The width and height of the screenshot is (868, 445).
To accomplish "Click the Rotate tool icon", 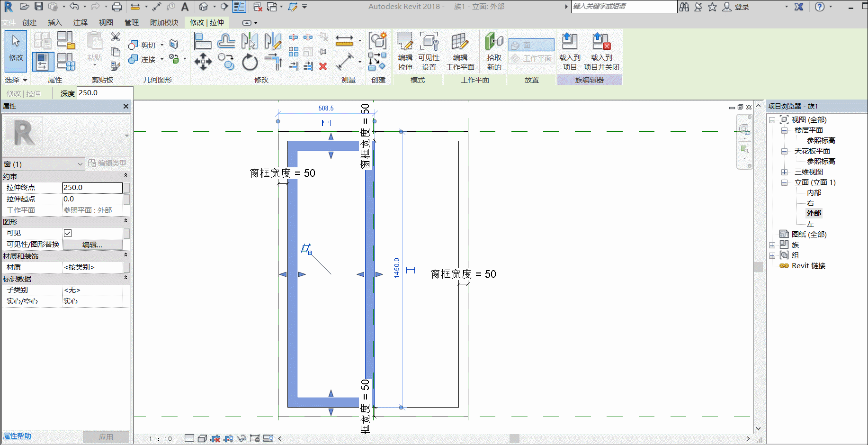I will pyautogui.click(x=250, y=62).
